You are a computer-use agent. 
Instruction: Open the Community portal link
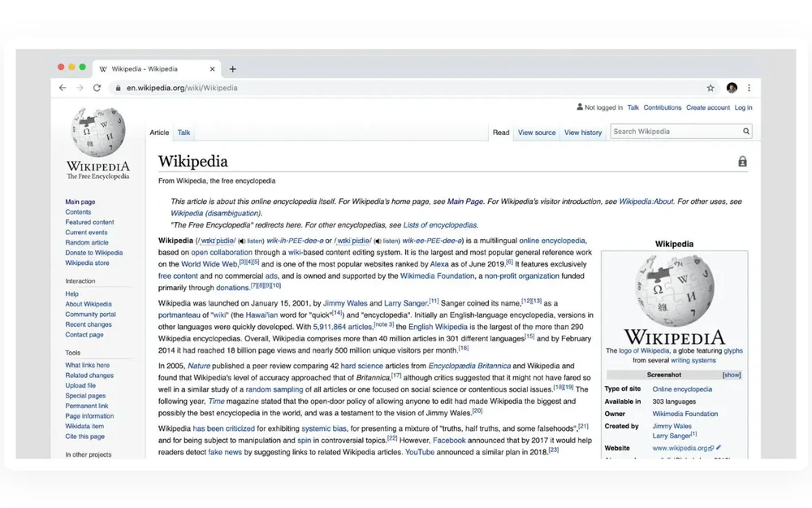[91, 315]
